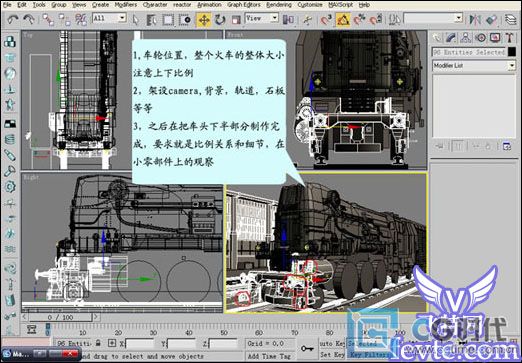Toggle the 3D snaps magnet button
The image size is (522, 363).
[x=326, y=20]
